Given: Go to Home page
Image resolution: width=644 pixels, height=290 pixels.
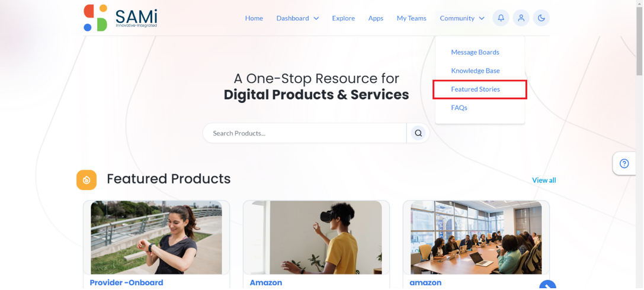Looking at the screenshot, I should coord(254,18).
